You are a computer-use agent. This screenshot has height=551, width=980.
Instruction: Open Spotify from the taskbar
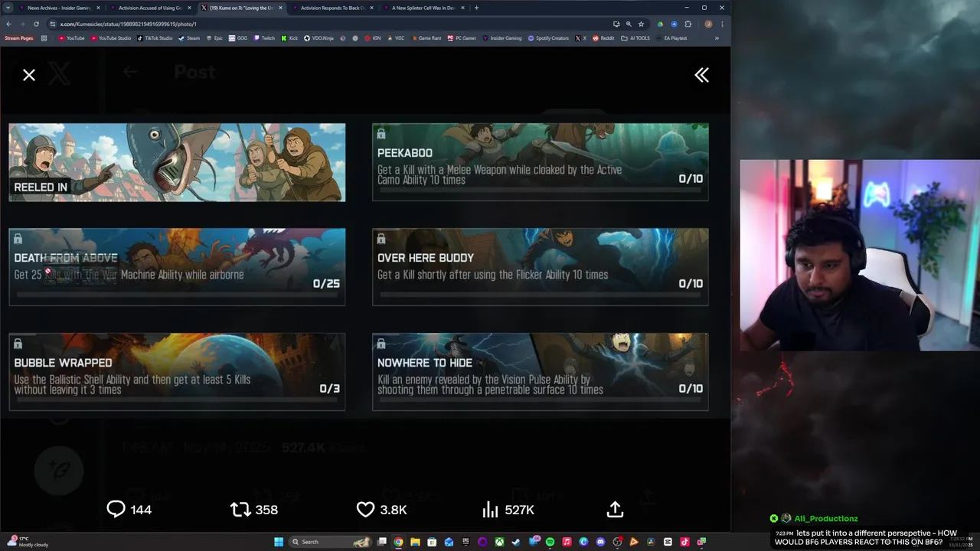pos(550,542)
